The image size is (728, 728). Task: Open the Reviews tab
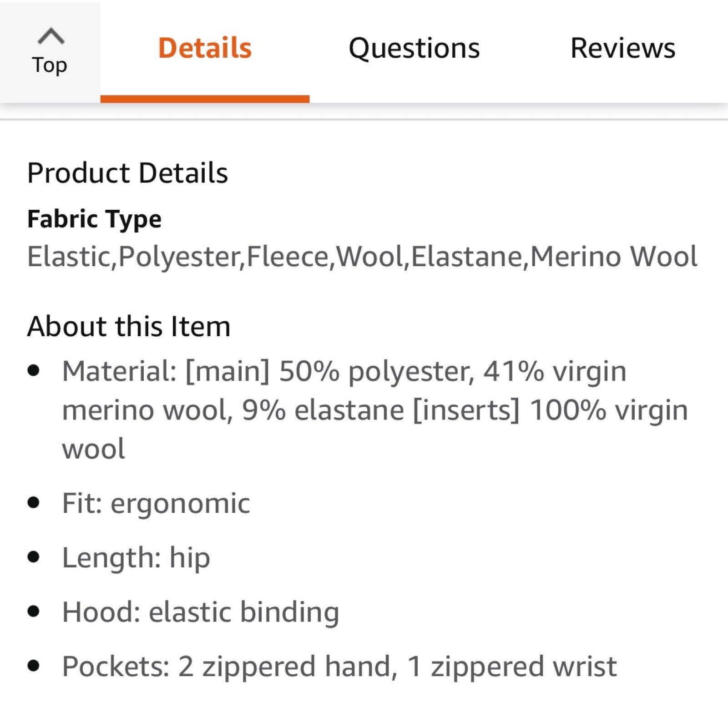(x=622, y=48)
